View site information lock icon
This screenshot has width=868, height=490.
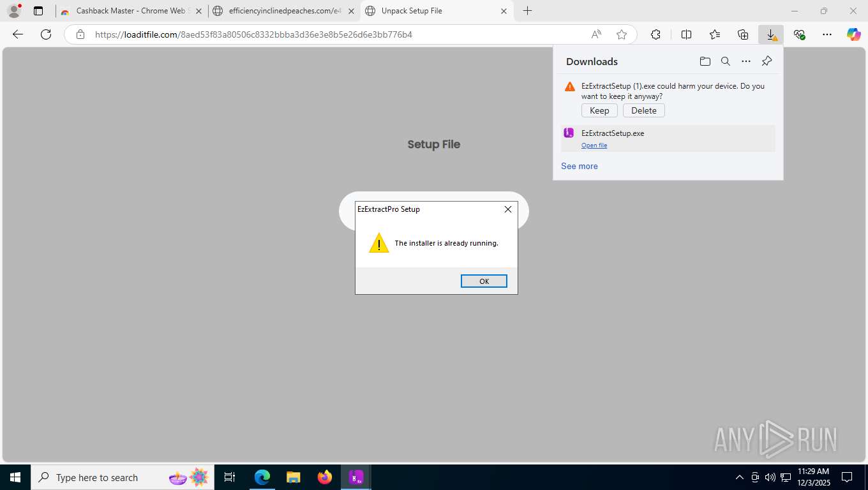coord(80,34)
